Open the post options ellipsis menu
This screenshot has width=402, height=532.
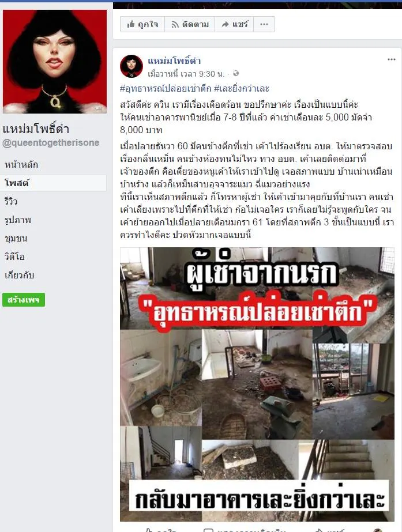pos(392,59)
